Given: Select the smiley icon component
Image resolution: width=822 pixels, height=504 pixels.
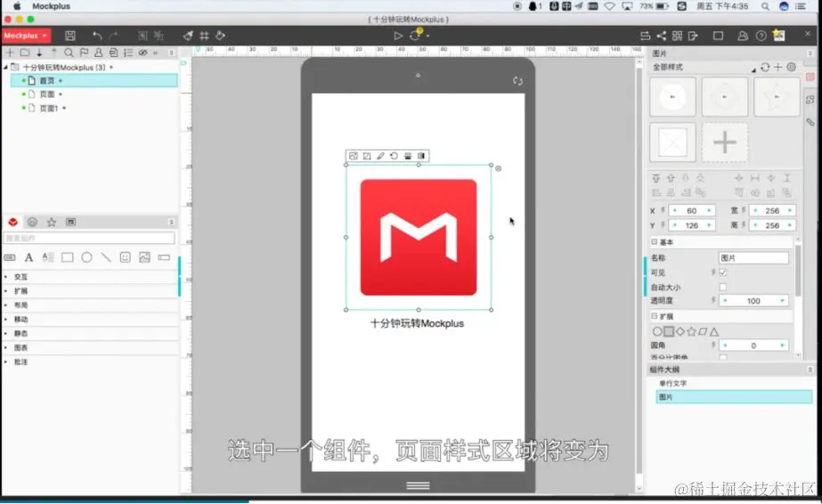Looking at the screenshot, I should (126, 257).
